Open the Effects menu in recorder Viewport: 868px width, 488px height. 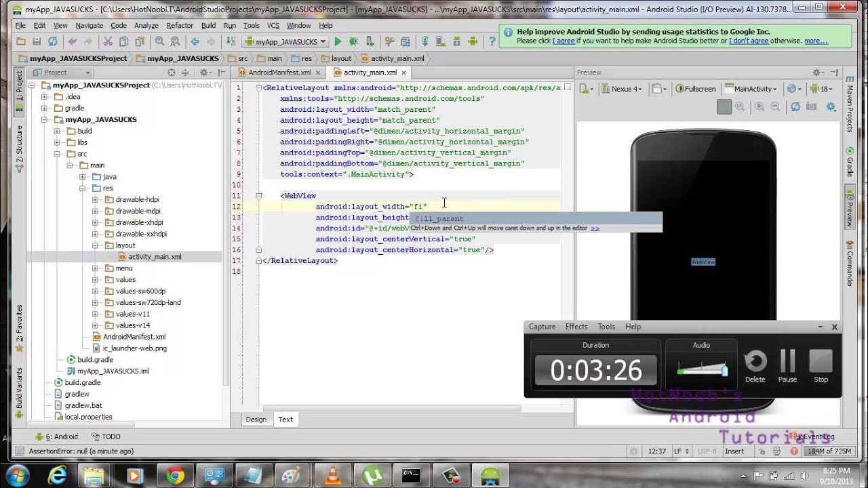point(576,327)
